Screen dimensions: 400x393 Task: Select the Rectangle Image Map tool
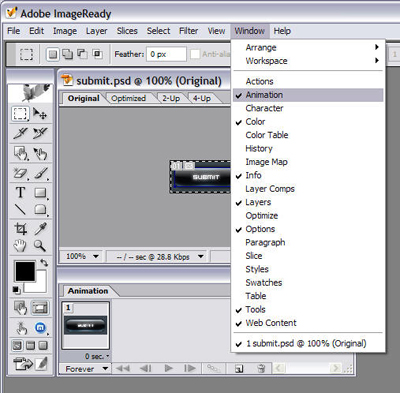[x=21, y=153]
